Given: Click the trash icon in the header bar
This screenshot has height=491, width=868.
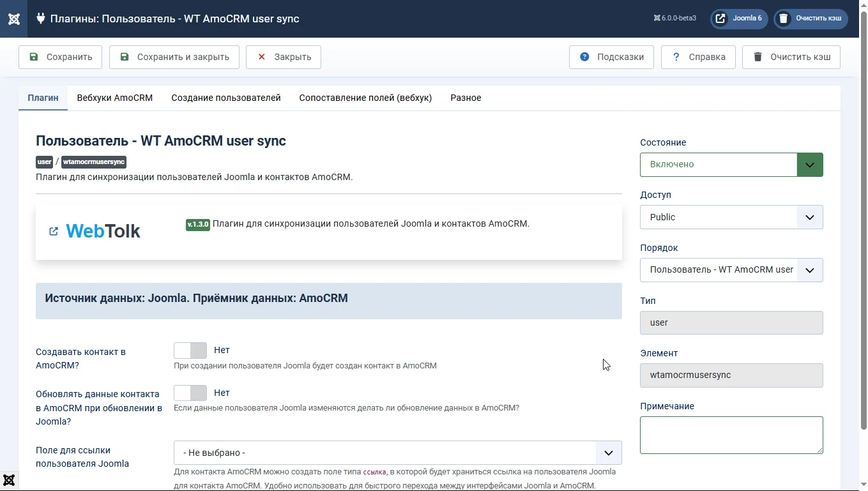Looking at the screenshot, I should (783, 19).
